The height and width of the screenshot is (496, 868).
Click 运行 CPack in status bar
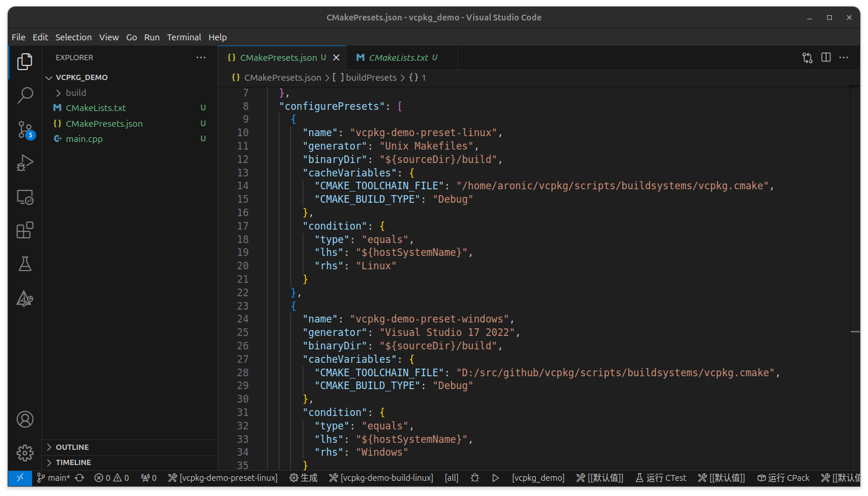pyautogui.click(x=783, y=478)
